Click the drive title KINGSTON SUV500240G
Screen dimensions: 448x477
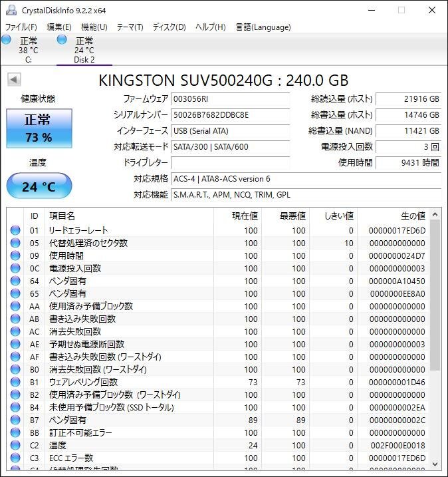pyautogui.click(x=185, y=80)
